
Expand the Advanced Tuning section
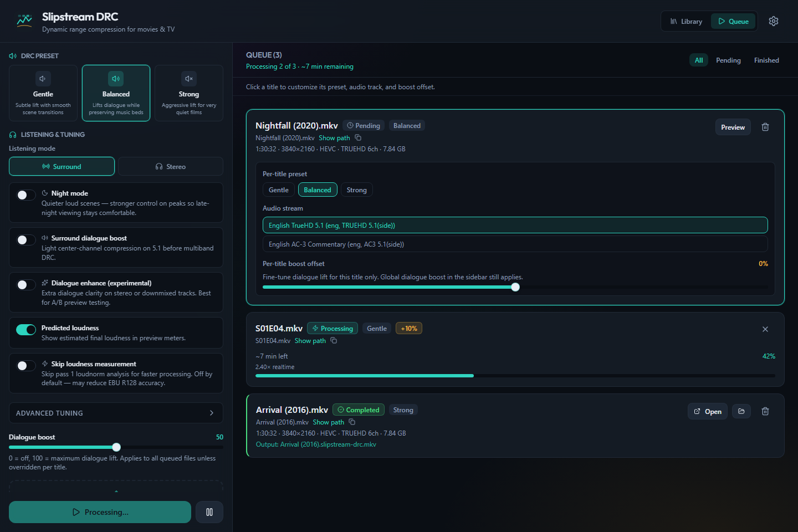116,413
